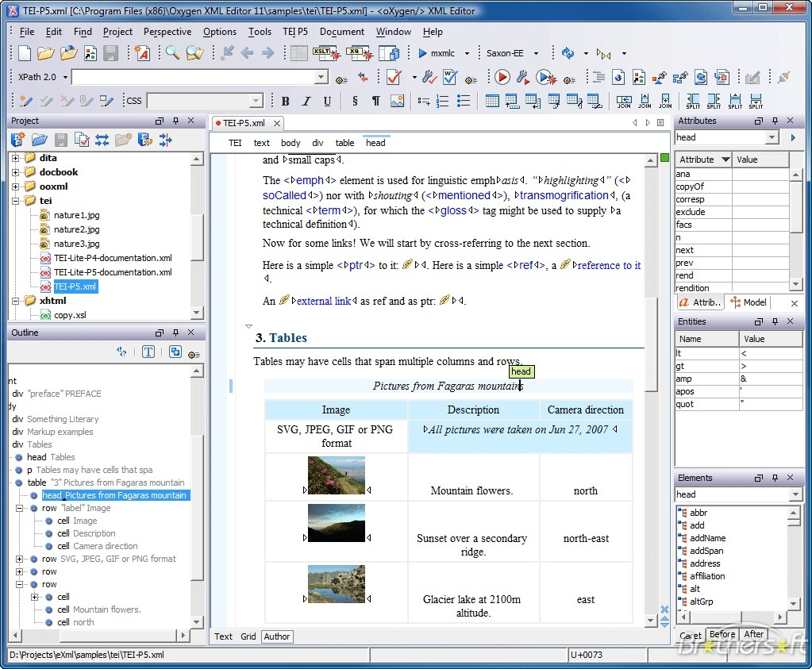
Task: Click the Insert Ordered List icon
Action: click(x=443, y=101)
